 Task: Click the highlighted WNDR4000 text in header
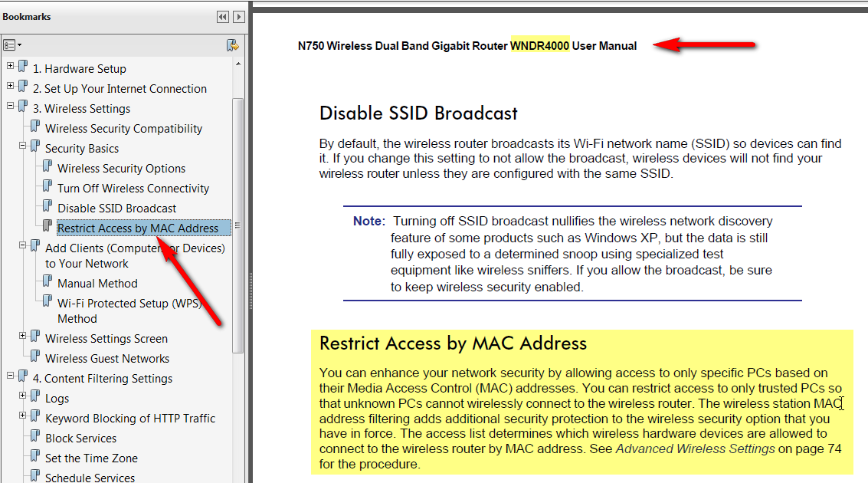tap(540, 46)
